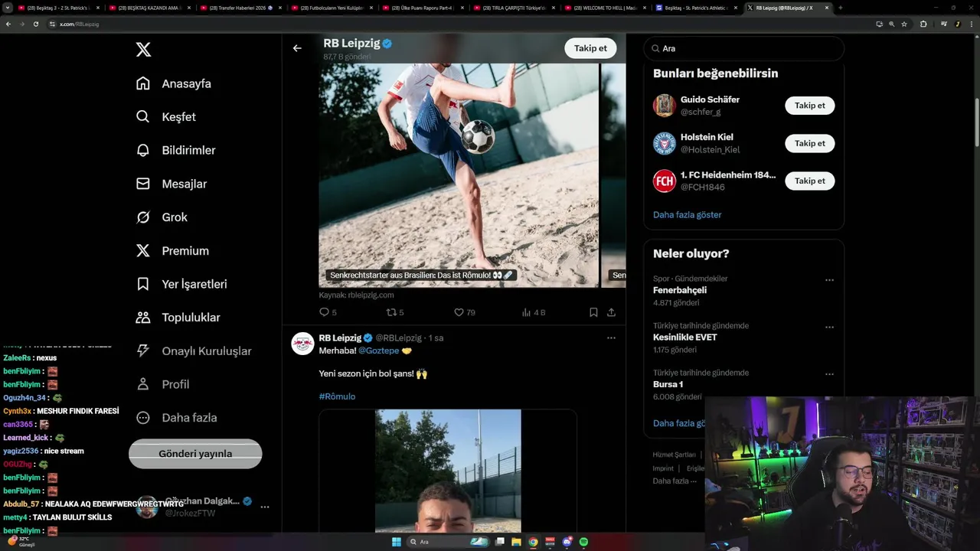Play the video in Merhaba post
The image size is (980, 551).
coord(448,471)
